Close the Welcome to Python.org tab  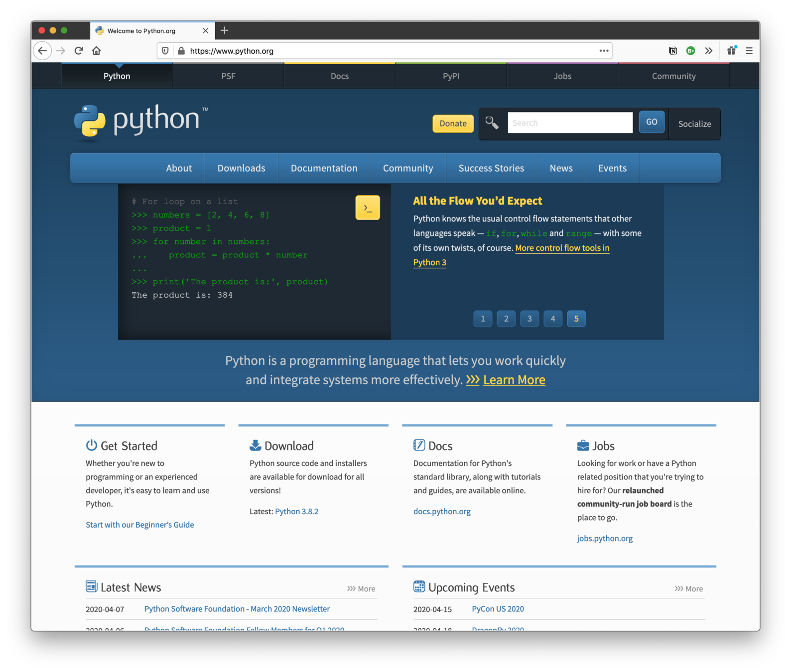coord(205,31)
